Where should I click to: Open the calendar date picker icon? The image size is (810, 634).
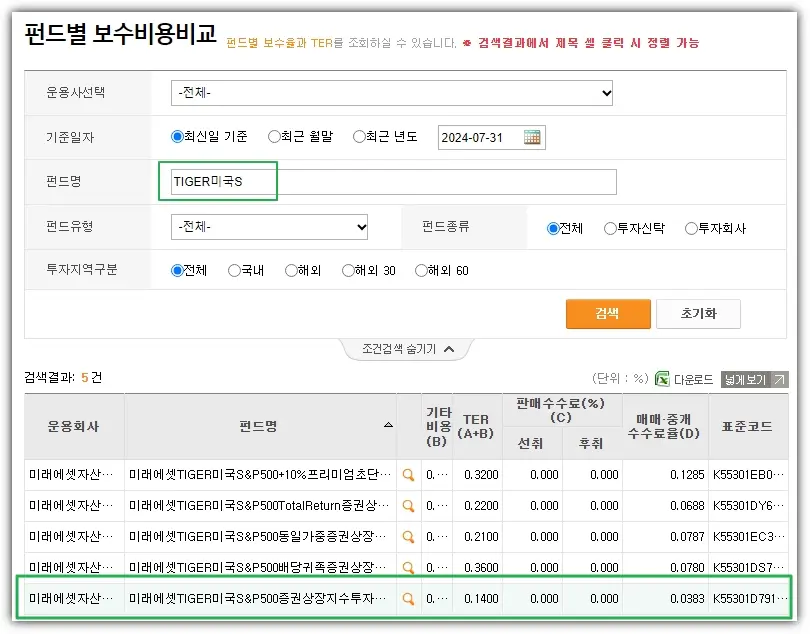[533, 137]
